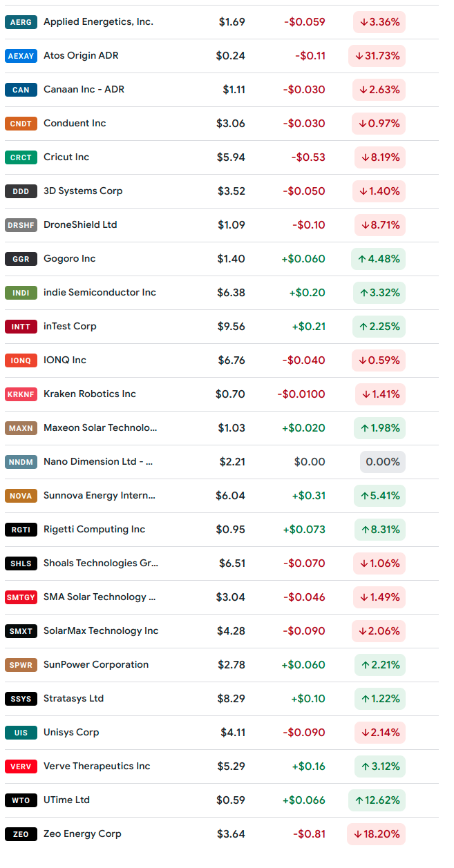Click the Stratasys Ltd $8.29 price

coord(231,699)
